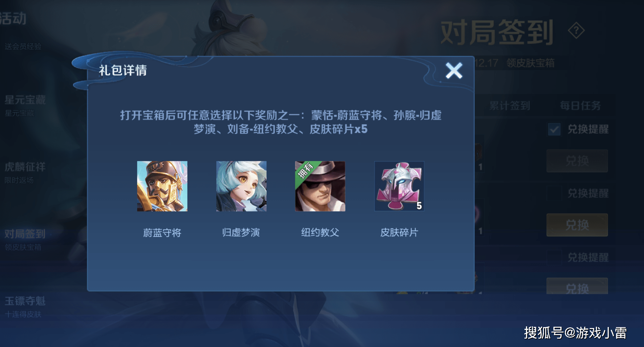Pick the 纽约教父 skin portrait
This screenshot has width=644, height=347.
(320, 186)
